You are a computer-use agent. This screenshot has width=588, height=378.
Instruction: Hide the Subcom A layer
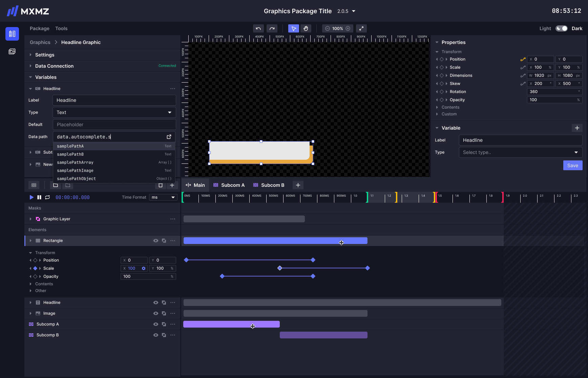(156, 324)
